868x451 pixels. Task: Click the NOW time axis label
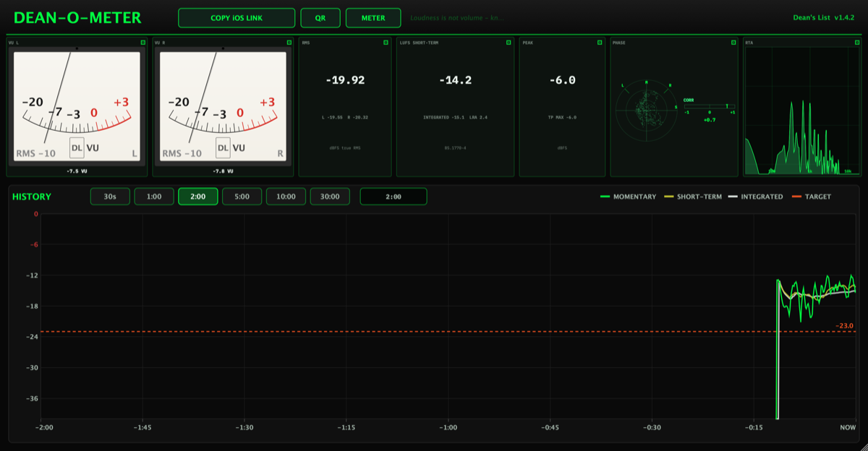click(x=848, y=427)
